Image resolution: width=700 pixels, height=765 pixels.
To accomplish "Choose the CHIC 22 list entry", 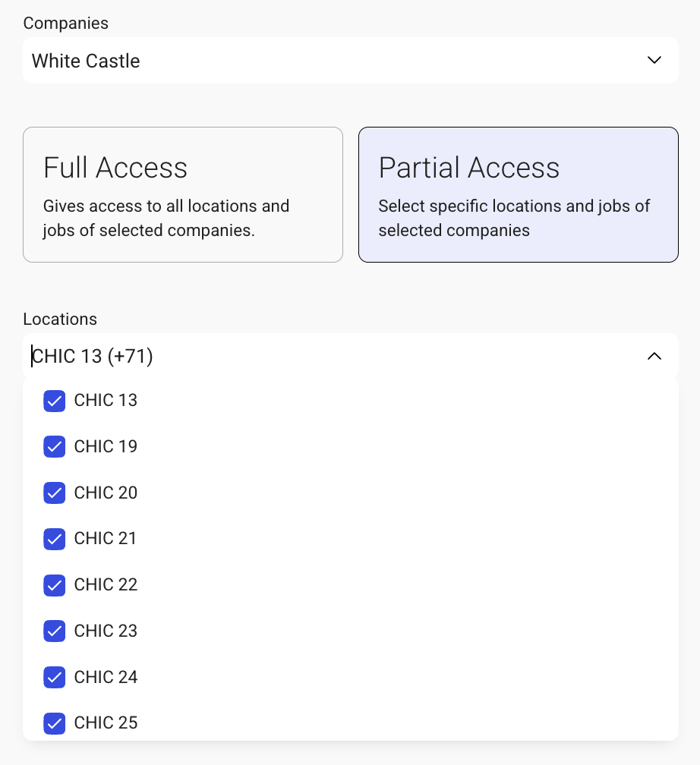I will [106, 585].
